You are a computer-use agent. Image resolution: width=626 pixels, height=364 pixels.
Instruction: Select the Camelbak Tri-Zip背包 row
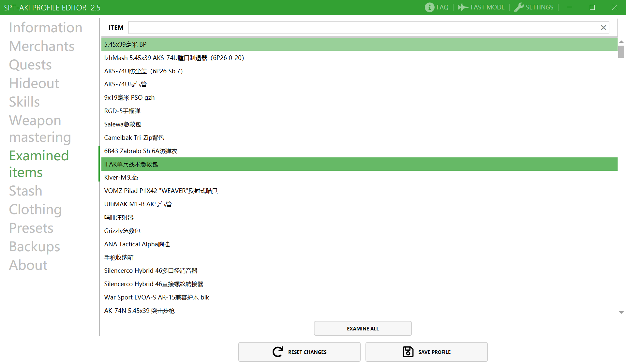click(x=359, y=138)
